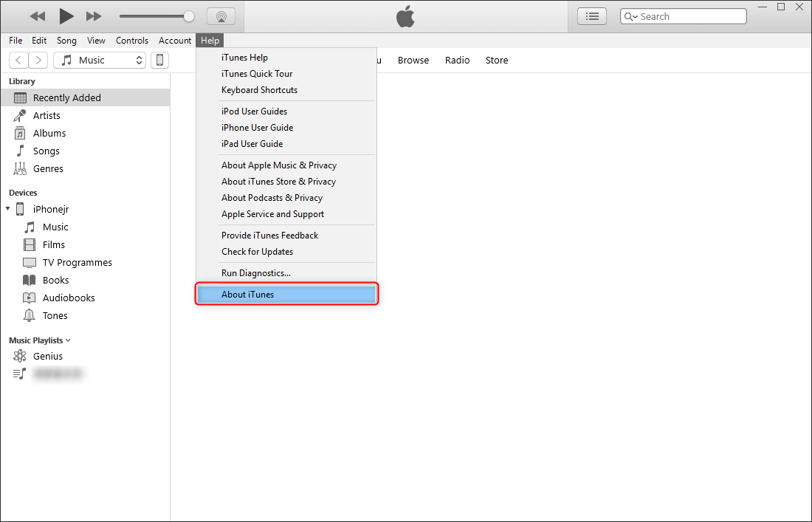Select the iPhonejr device icon

click(20, 209)
